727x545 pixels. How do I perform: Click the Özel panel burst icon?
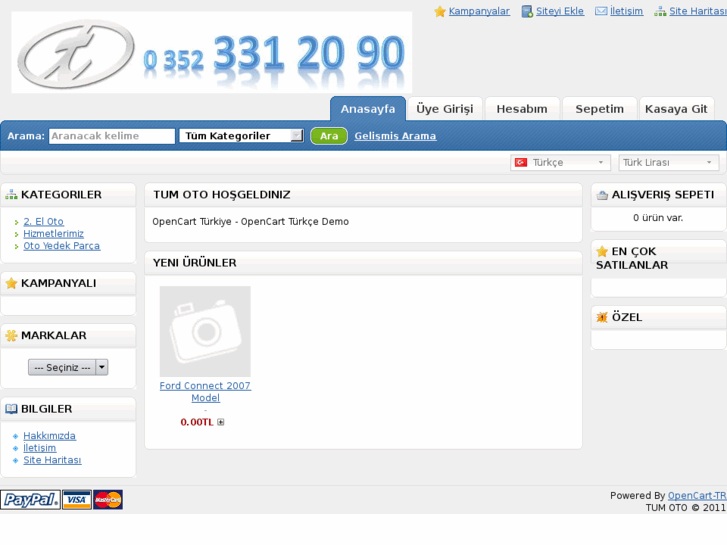(602, 317)
